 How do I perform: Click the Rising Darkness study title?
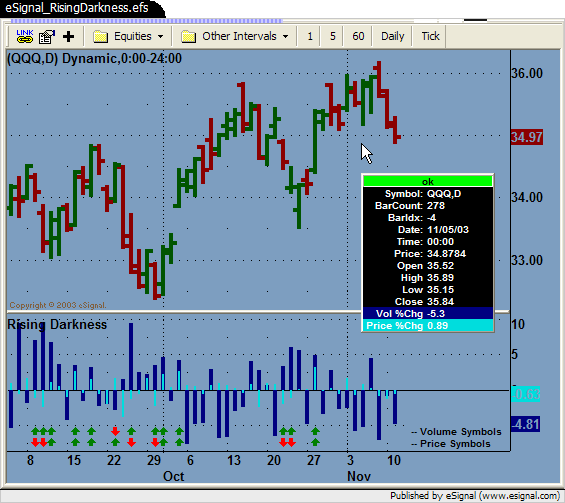click(x=57, y=325)
